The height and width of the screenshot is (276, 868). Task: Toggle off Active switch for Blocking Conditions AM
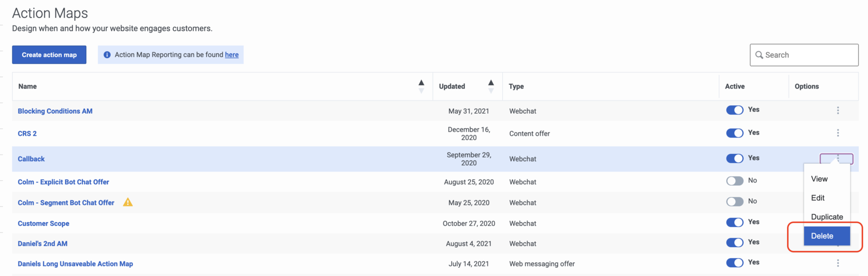pos(734,110)
